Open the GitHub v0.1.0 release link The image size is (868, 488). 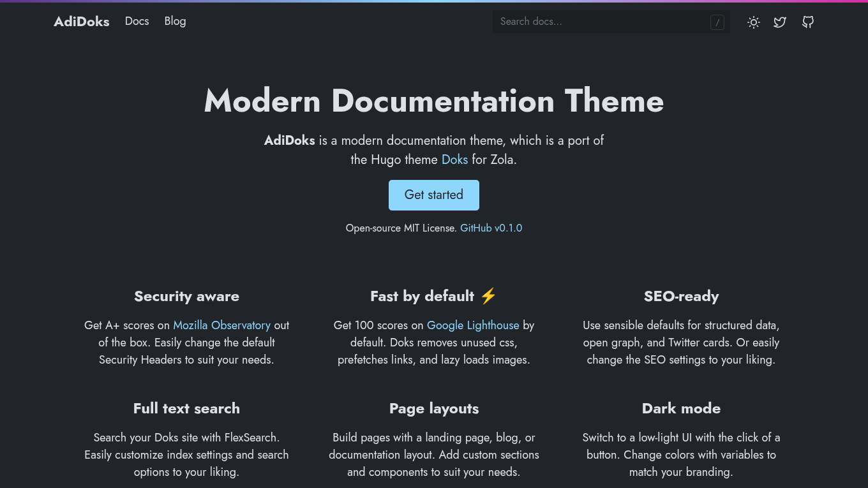(x=491, y=228)
